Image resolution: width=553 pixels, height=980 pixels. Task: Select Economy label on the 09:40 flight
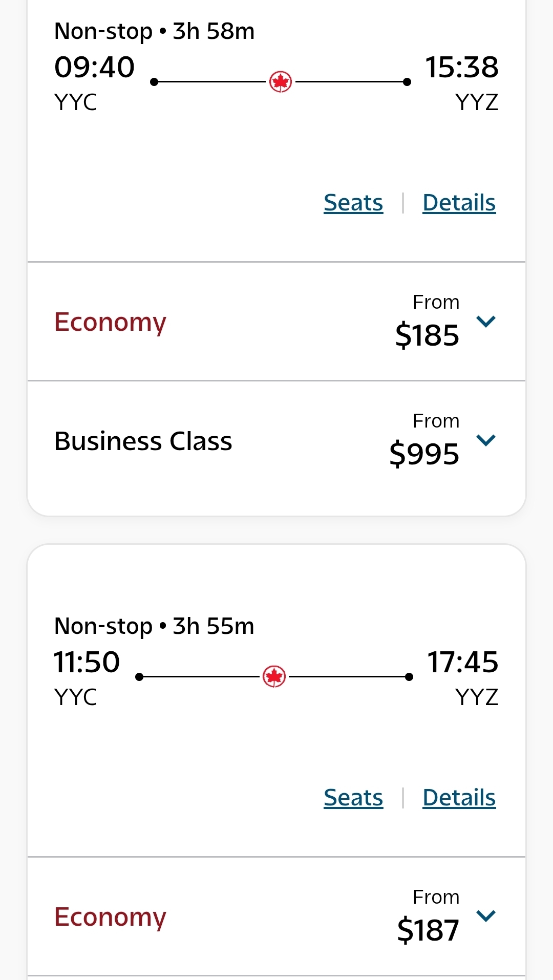click(110, 323)
